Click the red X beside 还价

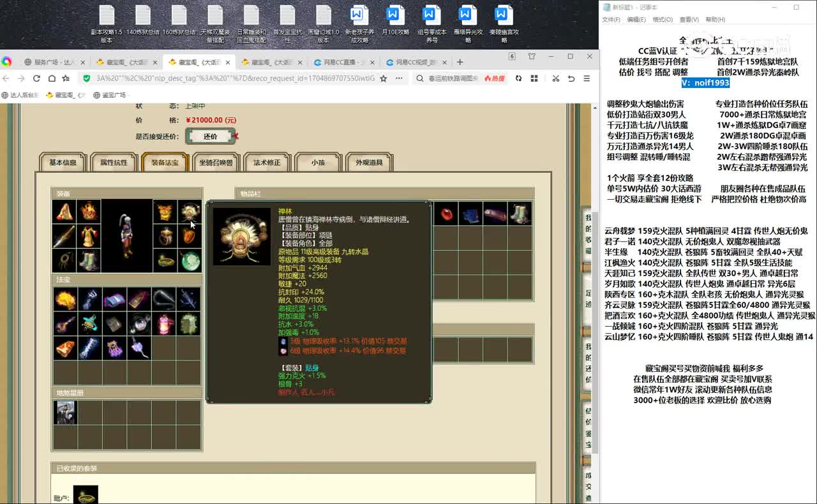pos(236,136)
